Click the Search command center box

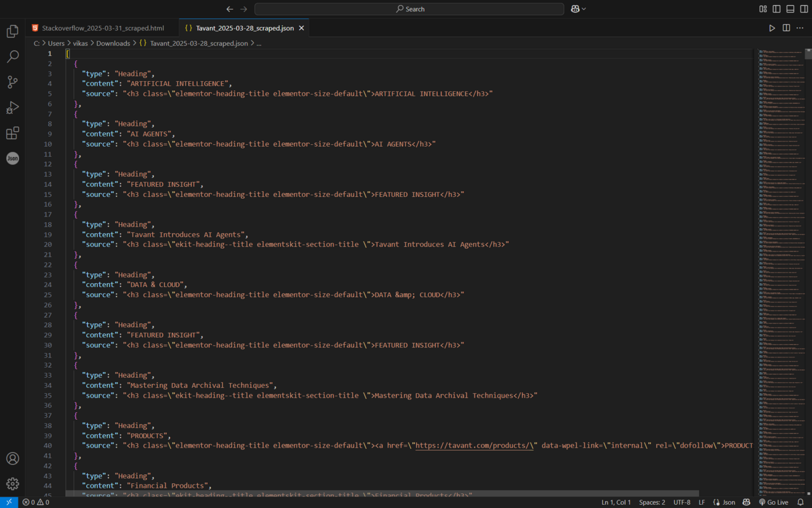[409, 9]
